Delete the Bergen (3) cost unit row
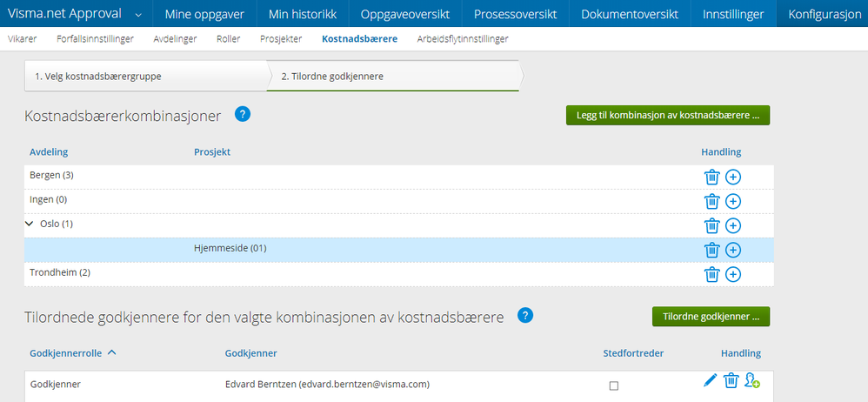The width and height of the screenshot is (868, 402). point(711,177)
